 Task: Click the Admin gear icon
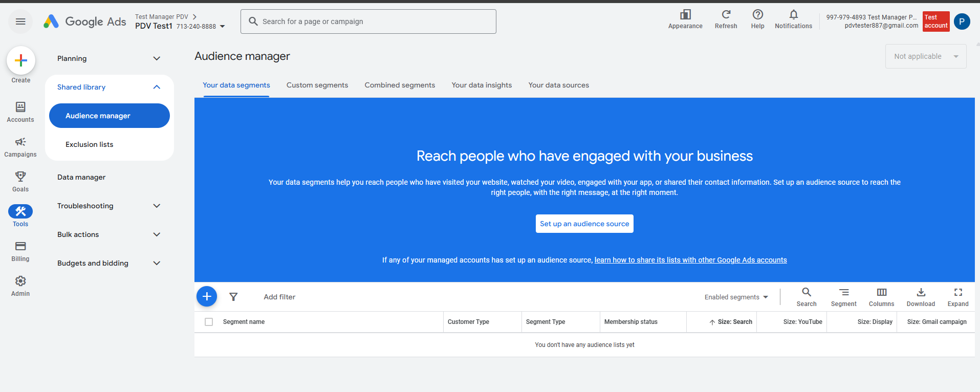pos(20,281)
